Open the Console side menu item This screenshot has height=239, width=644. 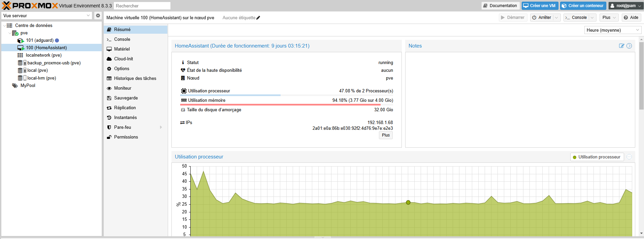pos(135,39)
